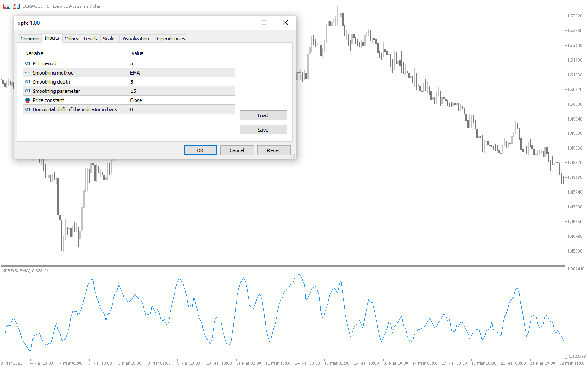Viewport: 588px width, 368px height.
Task: Click the 1.087416 indicator scale value
Action: click(576, 269)
